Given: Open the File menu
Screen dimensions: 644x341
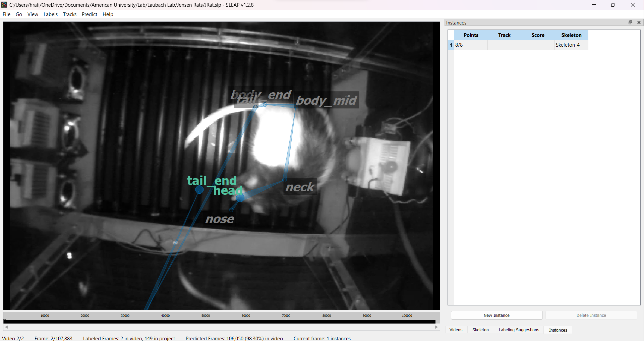Looking at the screenshot, I should (x=6, y=14).
